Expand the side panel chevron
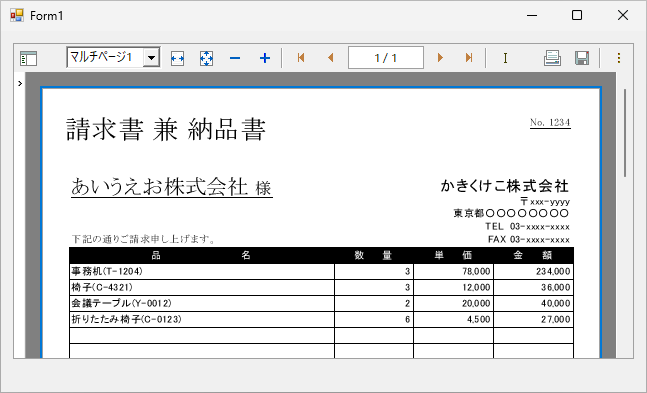 coord(20,83)
